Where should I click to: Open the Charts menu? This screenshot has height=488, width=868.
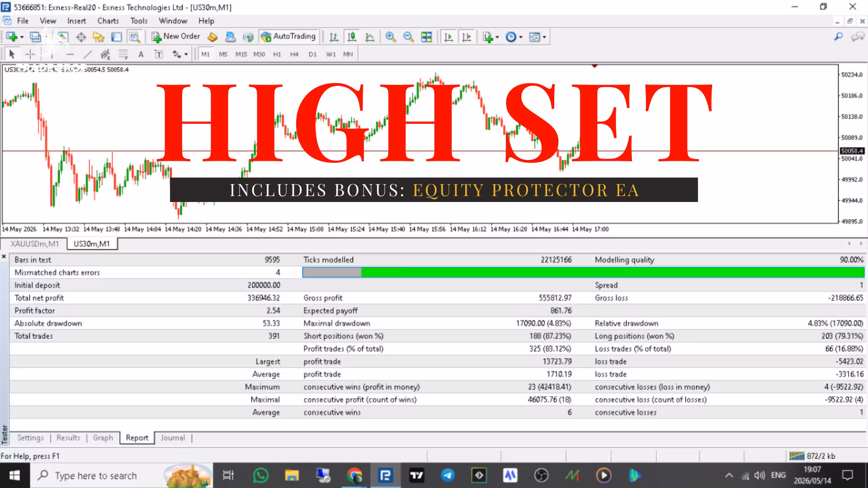(108, 21)
